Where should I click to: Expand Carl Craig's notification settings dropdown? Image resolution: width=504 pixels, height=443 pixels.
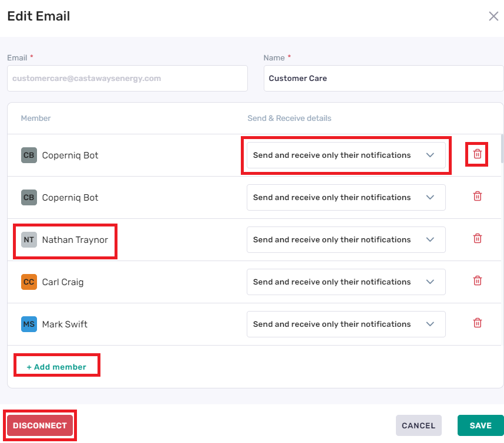click(346, 282)
